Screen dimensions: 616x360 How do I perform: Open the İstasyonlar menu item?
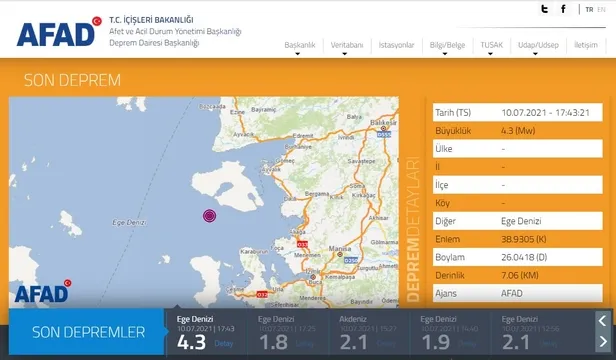click(396, 45)
